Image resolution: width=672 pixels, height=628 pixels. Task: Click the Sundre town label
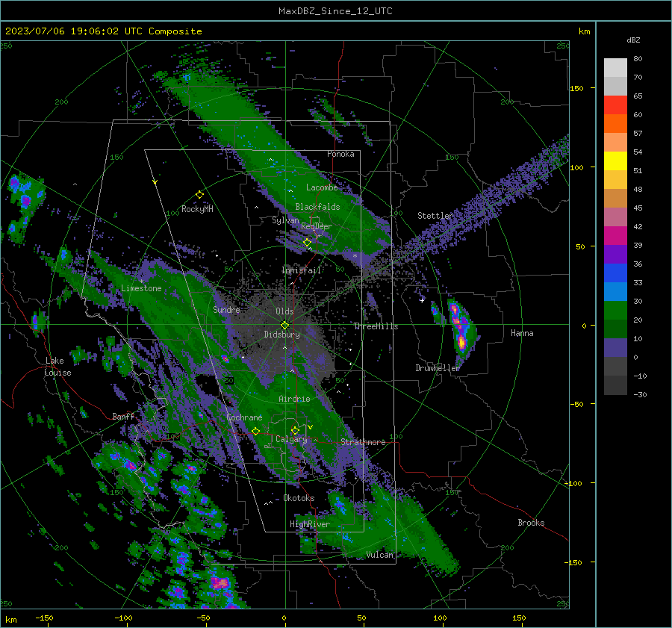click(226, 309)
